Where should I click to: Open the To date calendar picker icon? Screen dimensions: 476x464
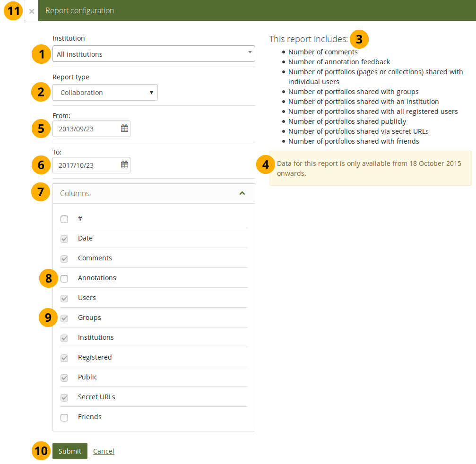pyautogui.click(x=124, y=165)
